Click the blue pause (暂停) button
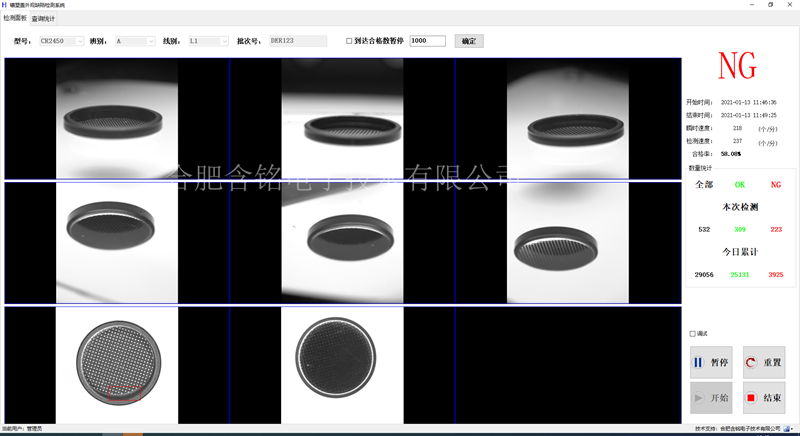800x436 pixels. (x=711, y=362)
